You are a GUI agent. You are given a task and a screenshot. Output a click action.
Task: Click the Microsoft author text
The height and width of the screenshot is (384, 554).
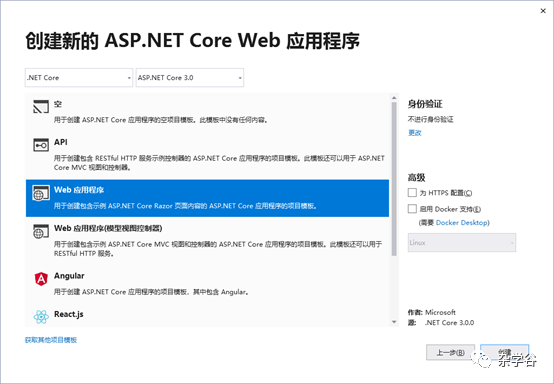point(440,312)
